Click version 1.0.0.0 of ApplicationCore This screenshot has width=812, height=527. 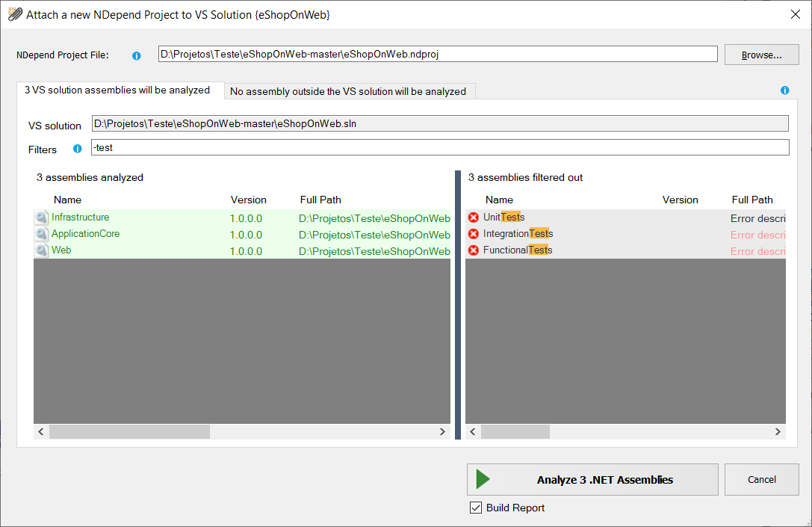(x=246, y=235)
